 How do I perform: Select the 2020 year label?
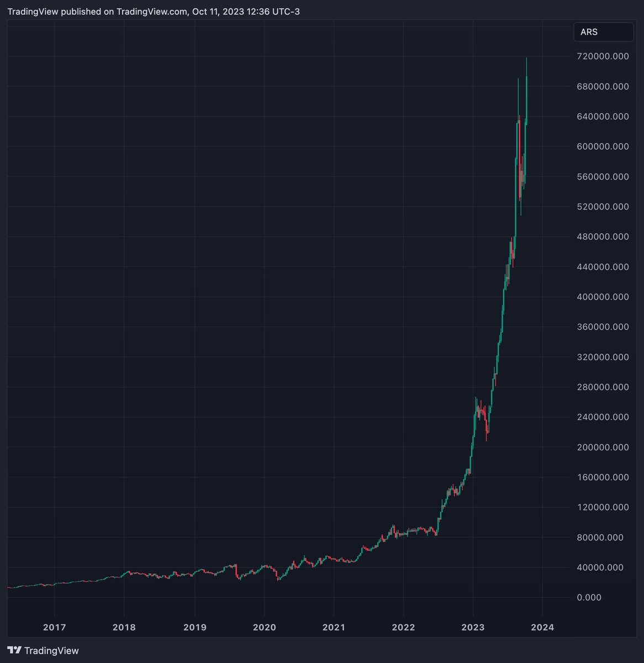(x=265, y=627)
